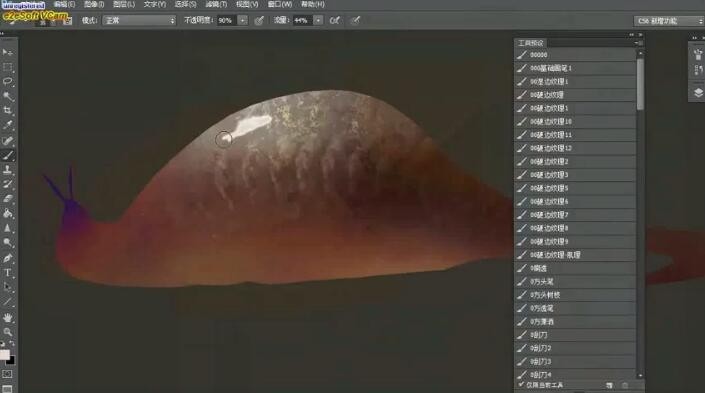Image resolution: width=705 pixels, height=393 pixels.
Task: Select the Hand tool
Action: coord(8,317)
